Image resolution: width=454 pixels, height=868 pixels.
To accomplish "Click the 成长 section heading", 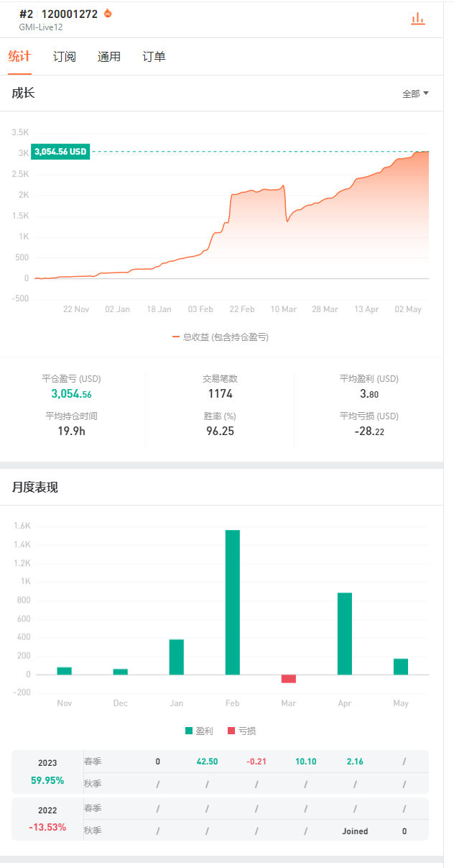I will coord(23,93).
